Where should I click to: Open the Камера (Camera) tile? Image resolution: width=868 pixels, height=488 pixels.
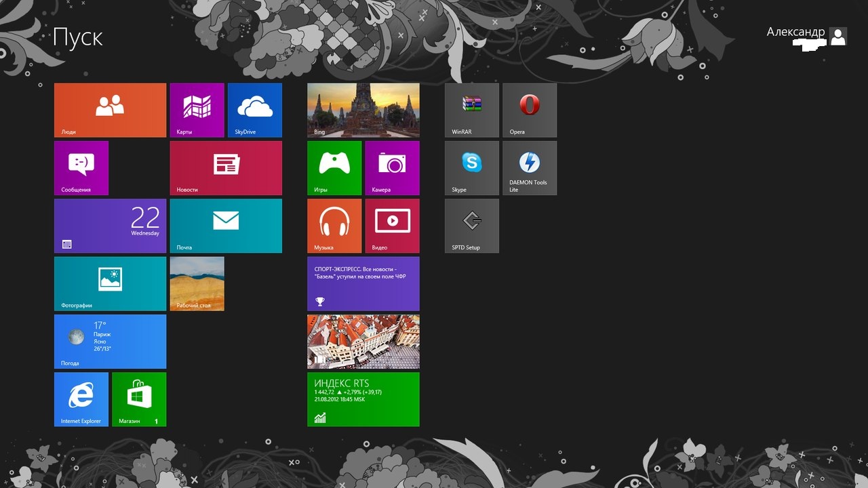(392, 167)
